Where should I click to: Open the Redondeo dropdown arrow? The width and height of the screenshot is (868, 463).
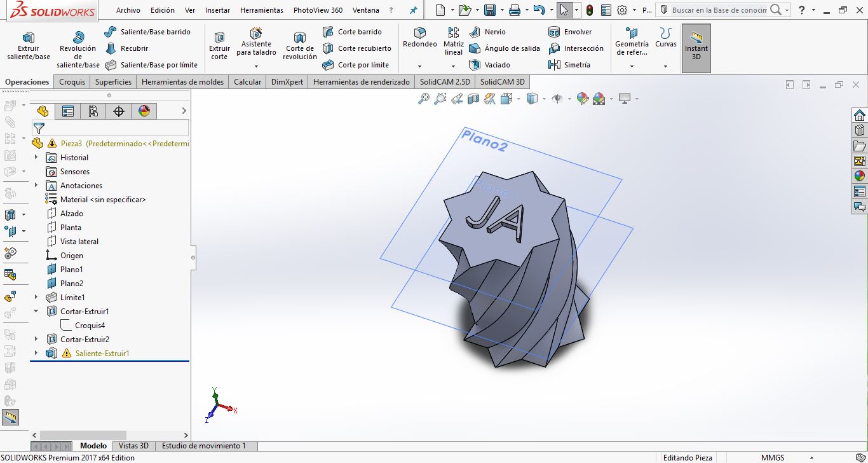(419, 66)
